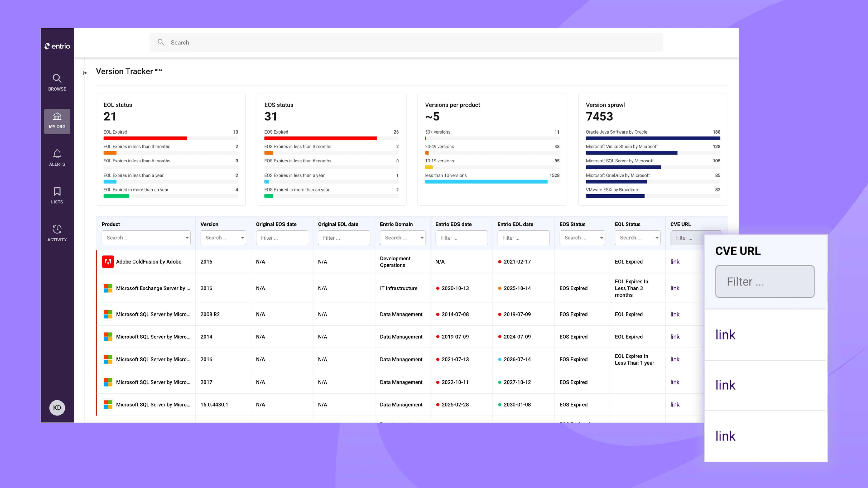Click the 15.0.4430.1 version cell
The image size is (868, 488).
214,404
